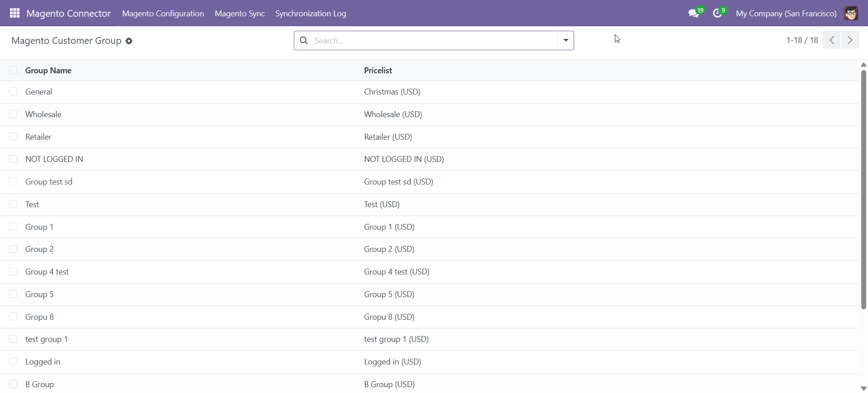Go to the previous page arrow
The height and width of the screenshot is (393, 868).
tap(831, 40)
